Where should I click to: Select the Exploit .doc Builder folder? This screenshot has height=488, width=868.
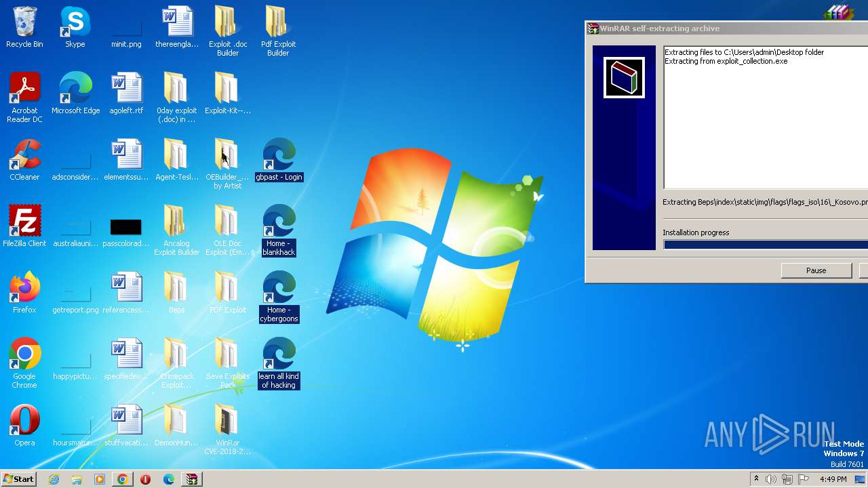click(x=227, y=32)
